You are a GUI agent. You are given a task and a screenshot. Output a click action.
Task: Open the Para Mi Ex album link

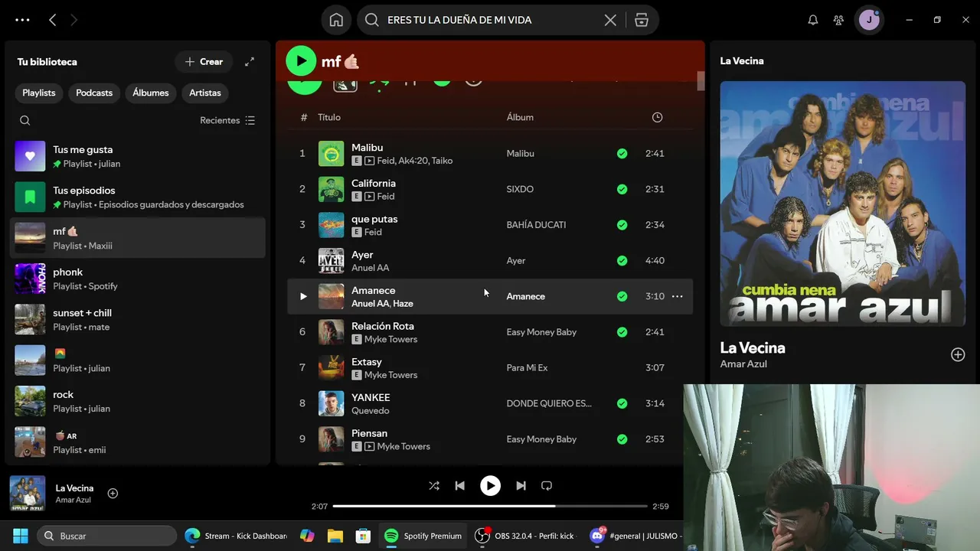click(x=527, y=368)
